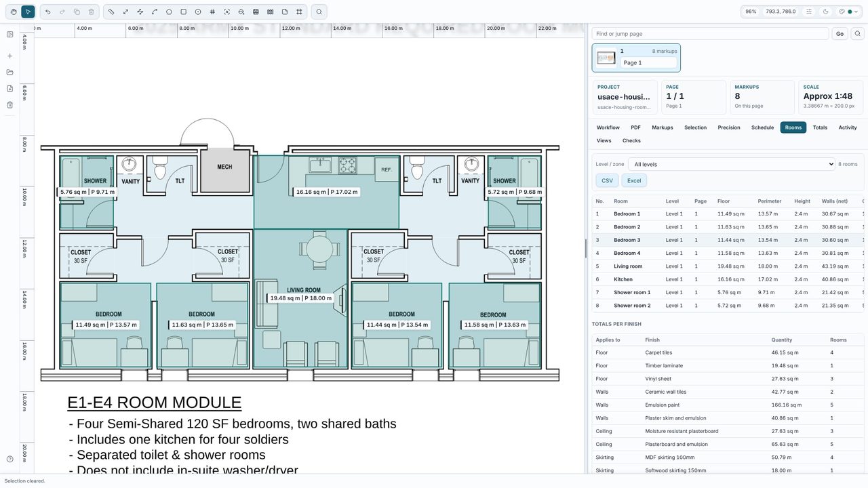Click the undo arrow icon
The width and height of the screenshot is (868, 488).
click(x=47, y=12)
